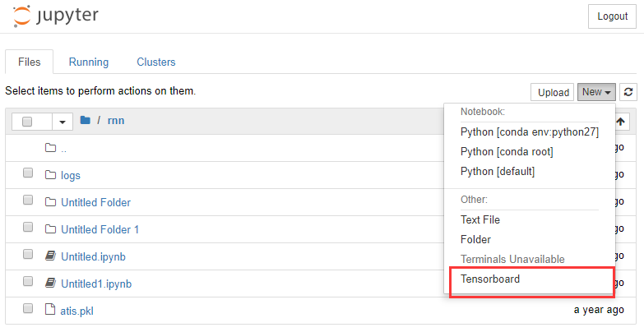The image size is (644, 332).
Task: Click the Untitled1.ipynb notebook icon
Action: point(50,284)
